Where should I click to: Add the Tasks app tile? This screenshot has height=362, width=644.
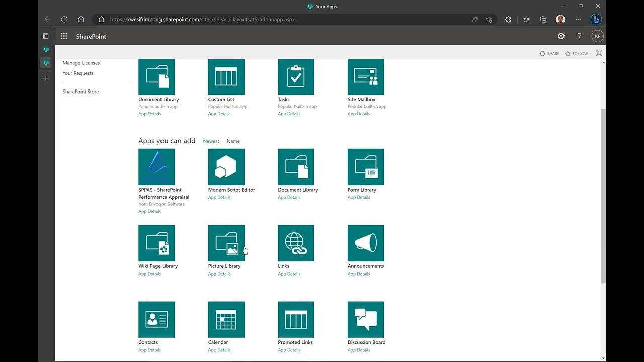coord(296,77)
